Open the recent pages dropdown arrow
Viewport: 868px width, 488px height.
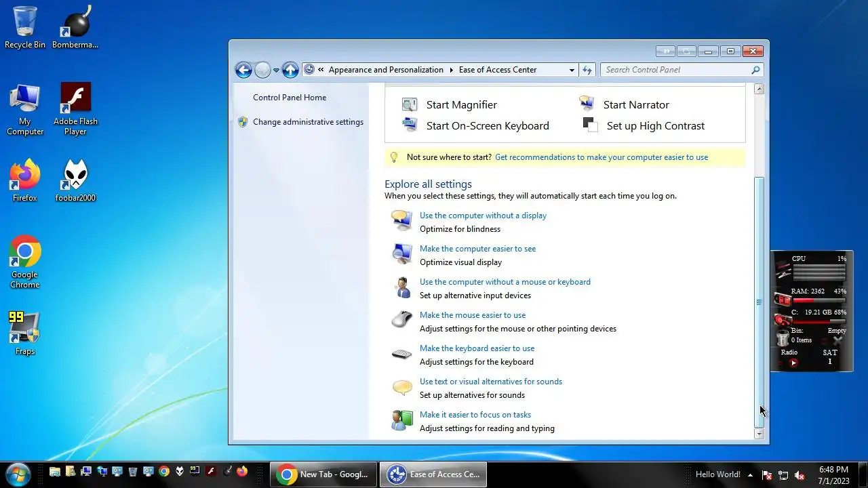tap(276, 70)
